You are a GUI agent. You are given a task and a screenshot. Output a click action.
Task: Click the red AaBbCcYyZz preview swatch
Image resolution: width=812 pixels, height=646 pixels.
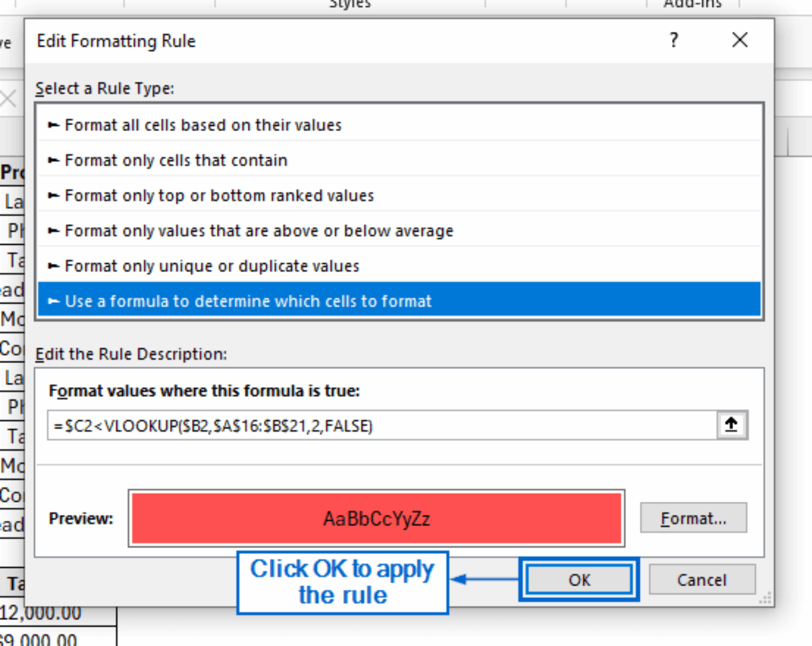[x=376, y=519]
